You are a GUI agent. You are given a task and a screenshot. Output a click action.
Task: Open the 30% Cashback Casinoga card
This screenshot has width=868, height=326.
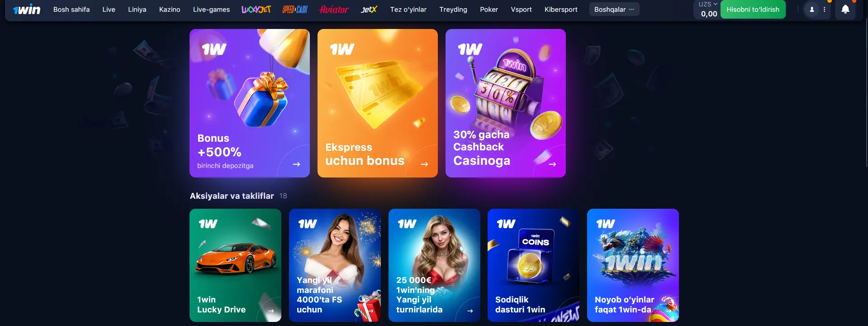tap(506, 103)
